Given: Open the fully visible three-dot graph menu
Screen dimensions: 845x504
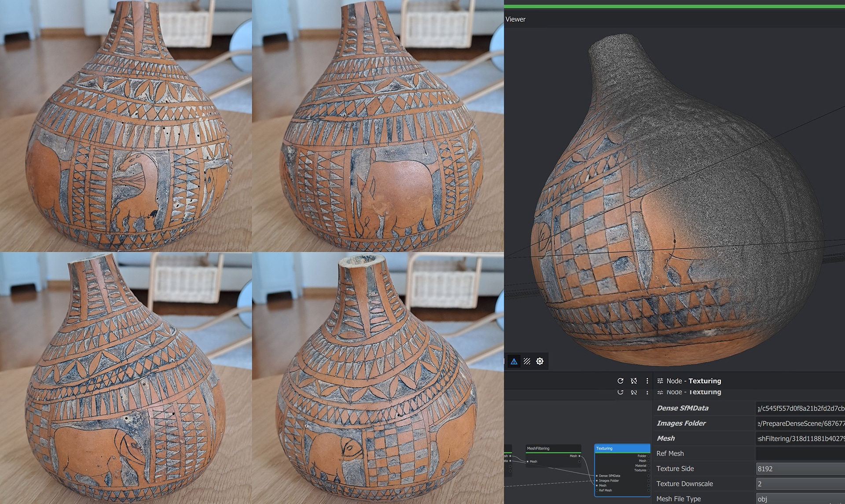Looking at the screenshot, I should [x=647, y=381].
